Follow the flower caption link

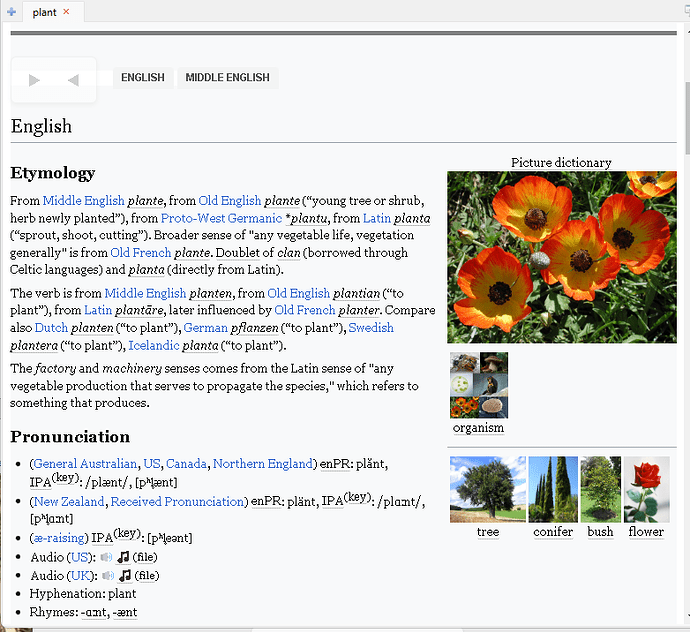point(646,532)
